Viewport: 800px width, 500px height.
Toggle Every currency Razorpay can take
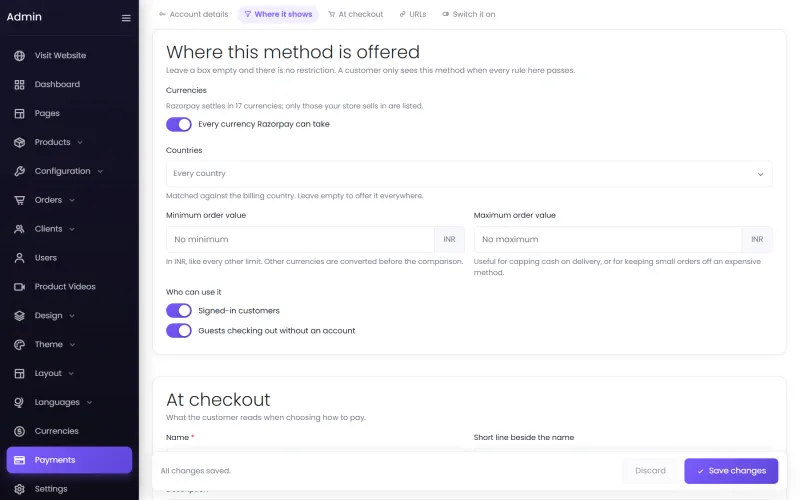pyautogui.click(x=179, y=124)
